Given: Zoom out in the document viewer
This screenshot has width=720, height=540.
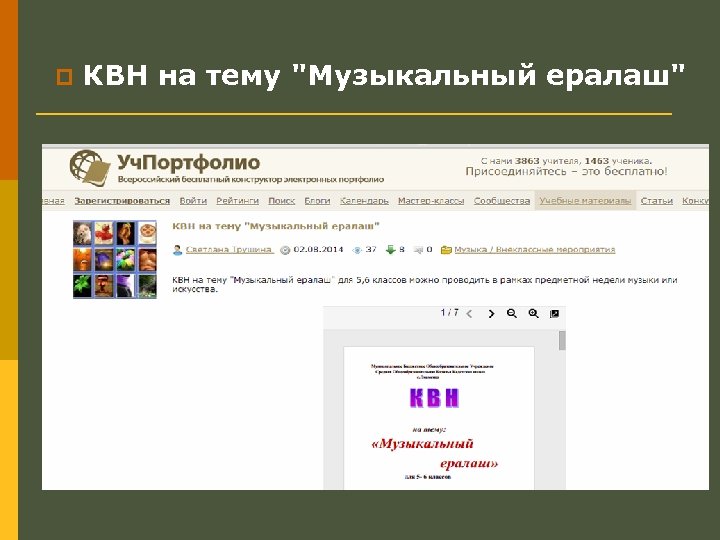Looking at the screenshot, I should coord(512,314).
